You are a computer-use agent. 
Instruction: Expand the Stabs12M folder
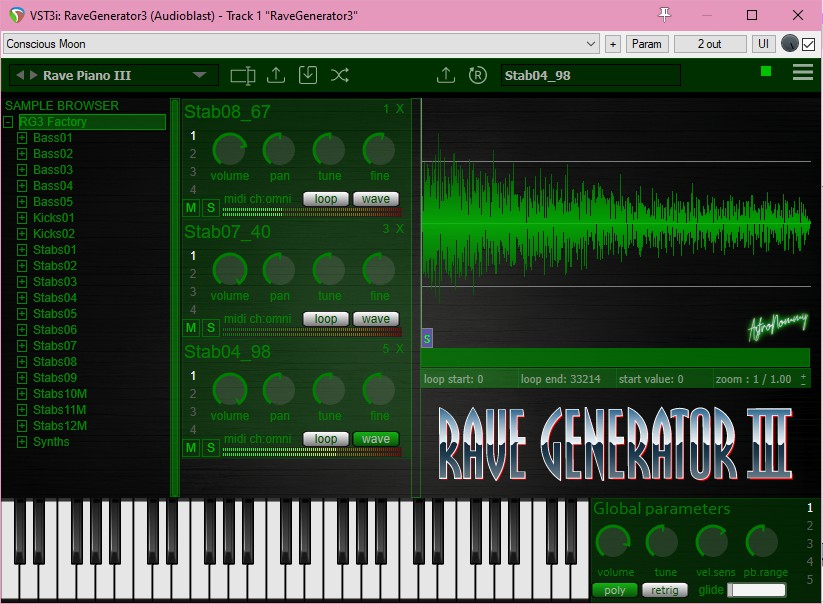click(22, 426)
